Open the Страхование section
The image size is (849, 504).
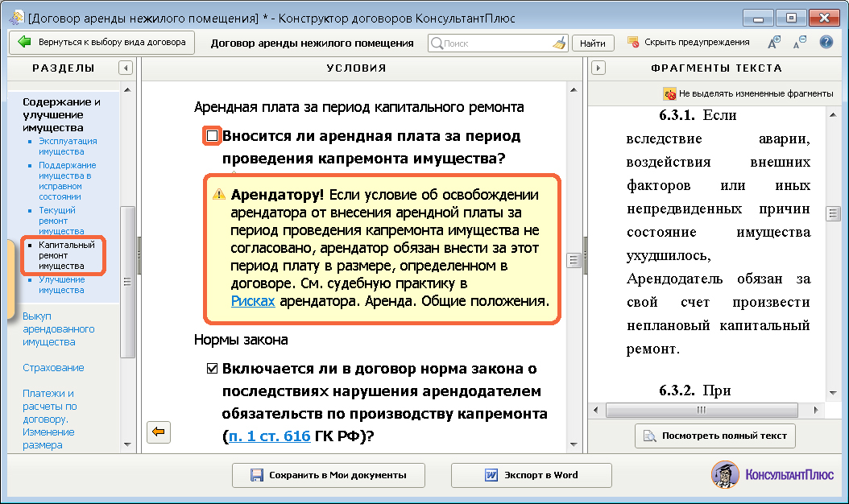click(x=53, y=368)
